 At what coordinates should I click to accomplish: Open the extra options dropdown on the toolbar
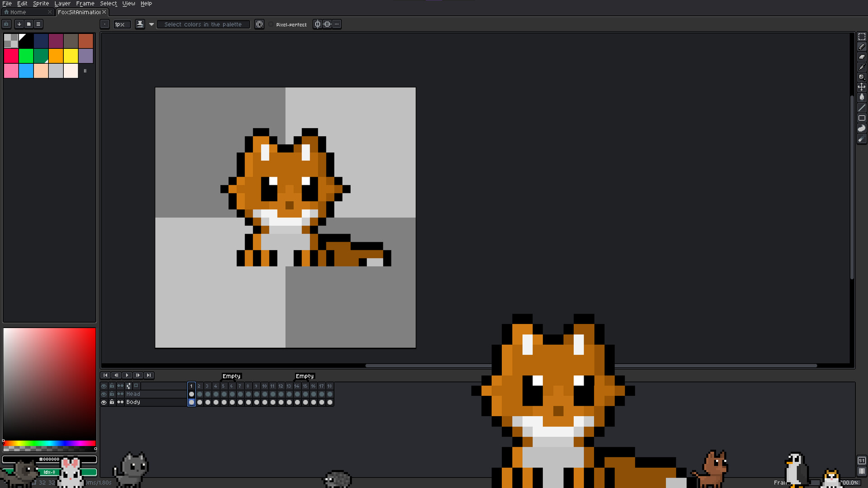(336, 24)
